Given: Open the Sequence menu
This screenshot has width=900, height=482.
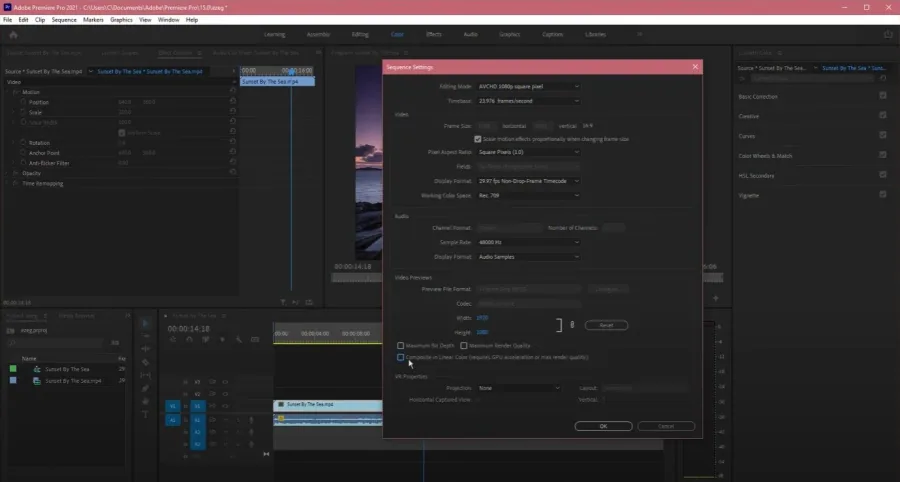Looking at the screenshot, I should pyautogui.click(x=64, y=20).
